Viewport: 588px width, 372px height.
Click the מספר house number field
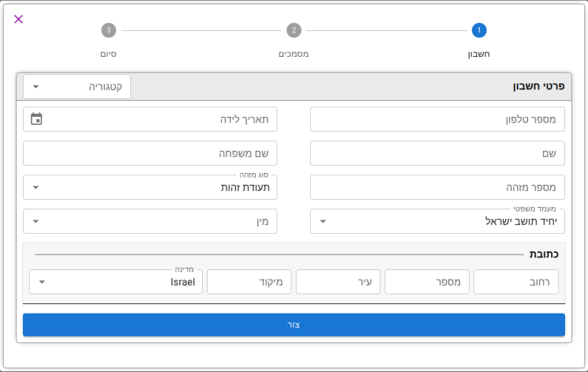click(427, 282)
